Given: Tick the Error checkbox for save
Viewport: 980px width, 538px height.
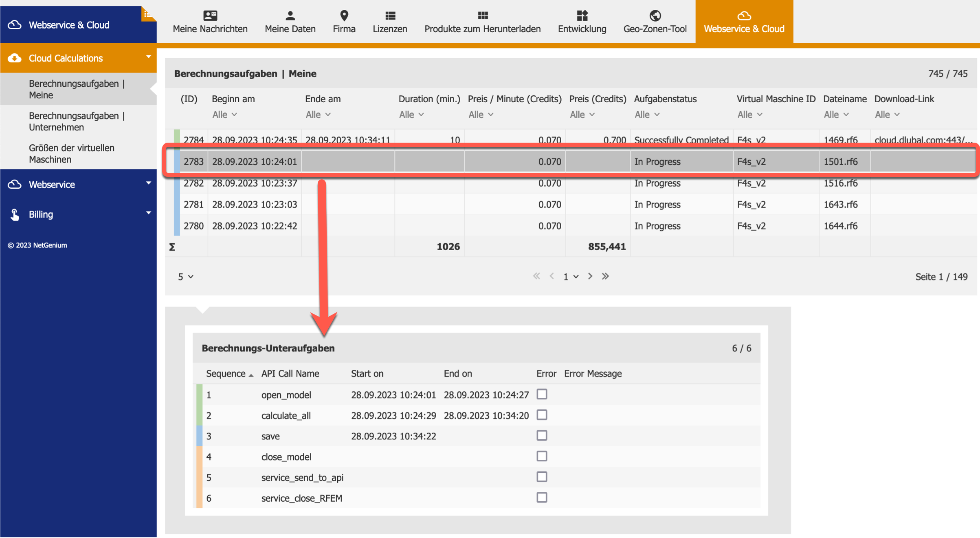Looking at the screenshot, I should coord(542,435).
